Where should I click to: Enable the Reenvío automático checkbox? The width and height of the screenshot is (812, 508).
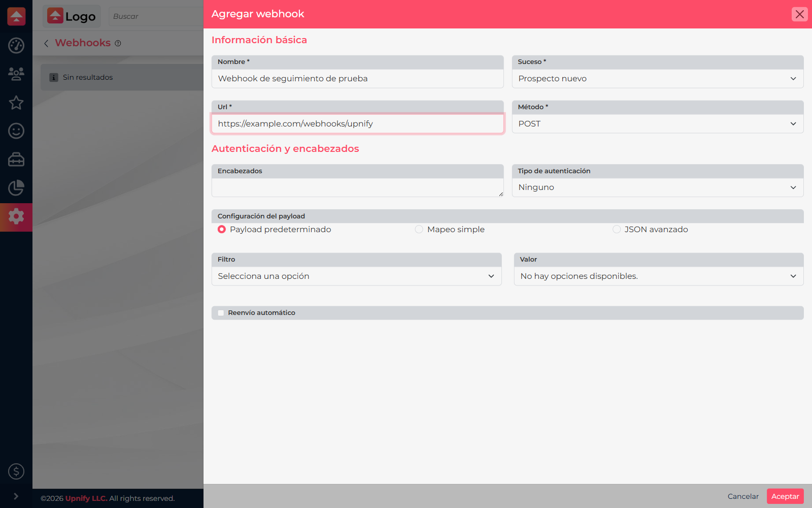pos(221,313)
